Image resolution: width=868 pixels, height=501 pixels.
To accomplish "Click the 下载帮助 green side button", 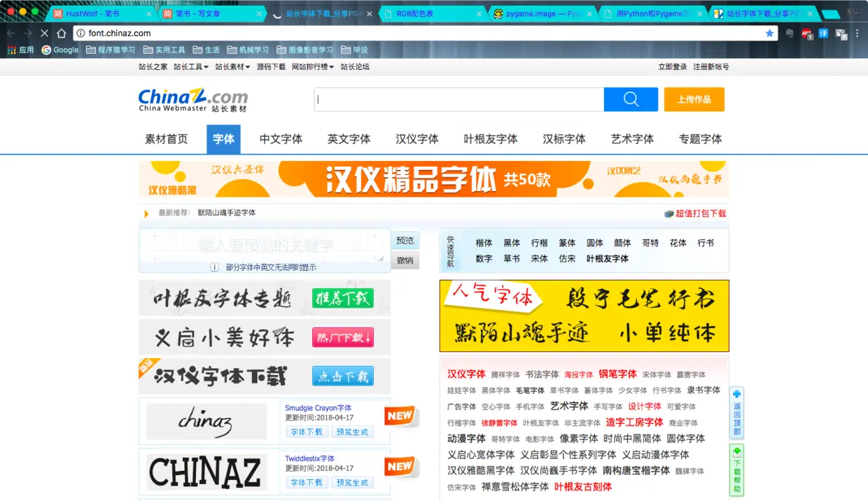I will [736, 470].
